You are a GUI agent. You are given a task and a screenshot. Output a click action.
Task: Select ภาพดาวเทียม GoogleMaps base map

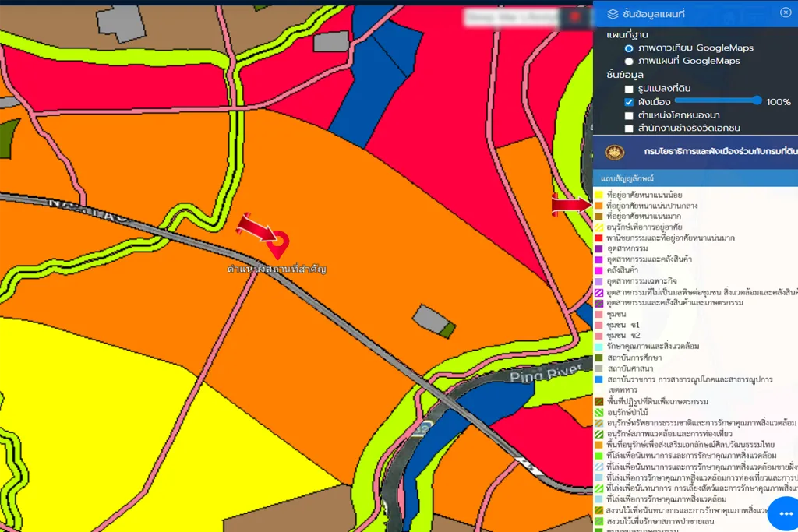click(x=629, y=48)
